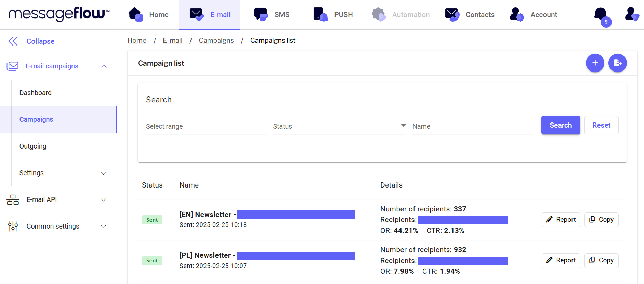Screen dimensions: 644x284
Task: Click the Collapse sidebar double-arrow icon
Action: tap(13, 41)
